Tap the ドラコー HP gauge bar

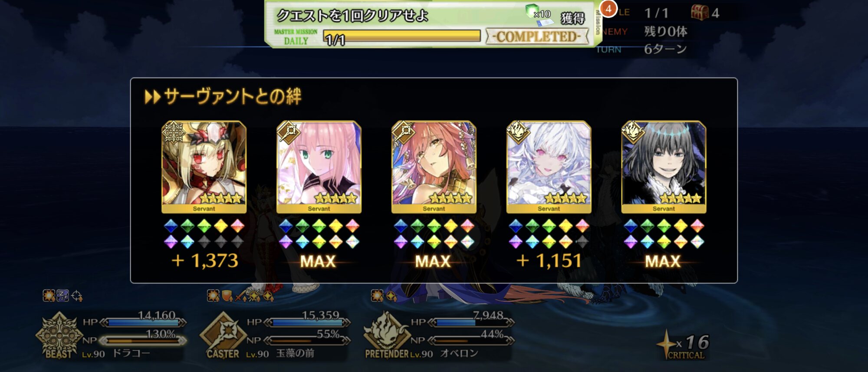click(143, 323)
